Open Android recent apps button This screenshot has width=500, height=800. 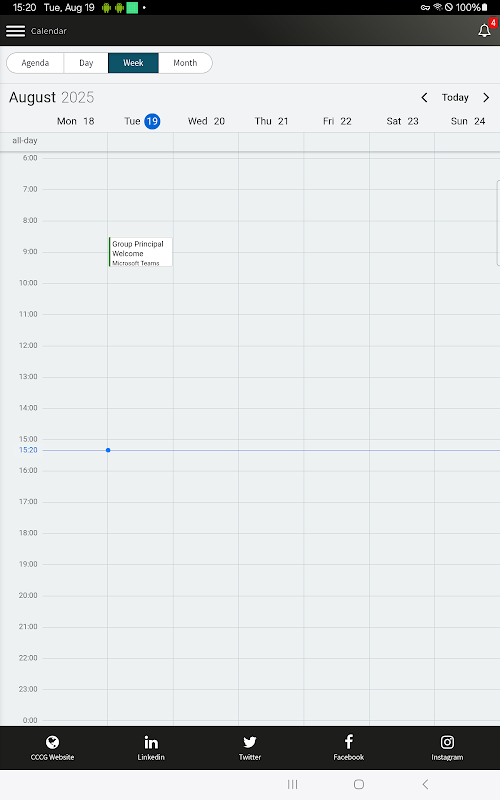(292, 784)
